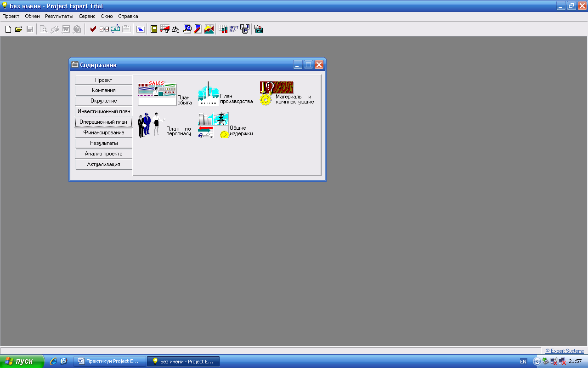Maximize the Содержание window
Image resolution: width=588 pixels, height=368 pixels.
tap(308, 65)
